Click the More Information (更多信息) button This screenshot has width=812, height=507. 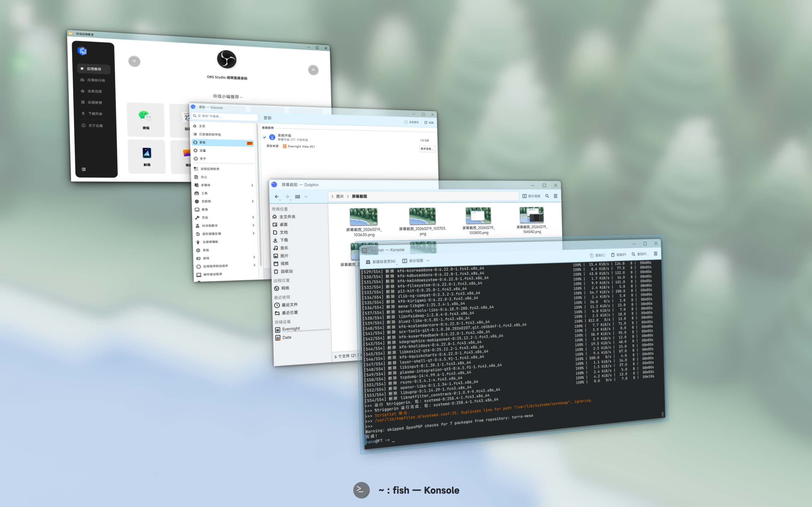point(427,149)
